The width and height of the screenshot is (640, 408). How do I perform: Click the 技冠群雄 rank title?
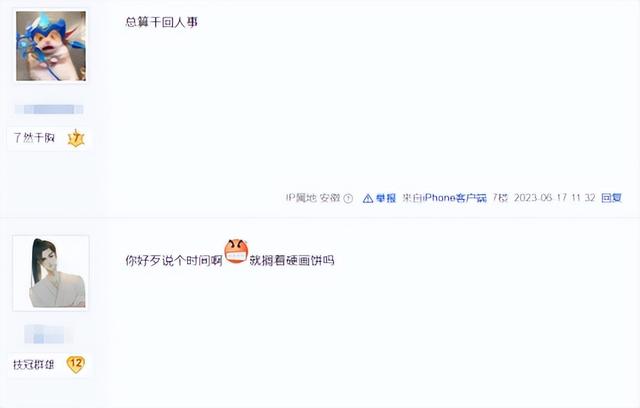point(33,364)
